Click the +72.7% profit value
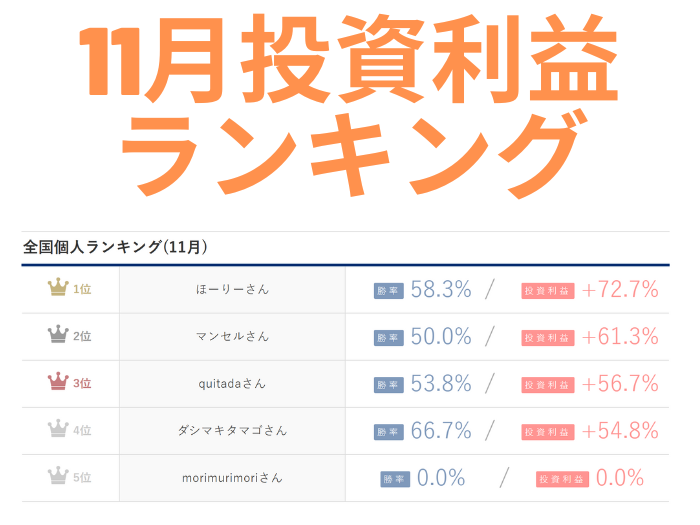This screenshot has width=700, height=525. (620, 290)
